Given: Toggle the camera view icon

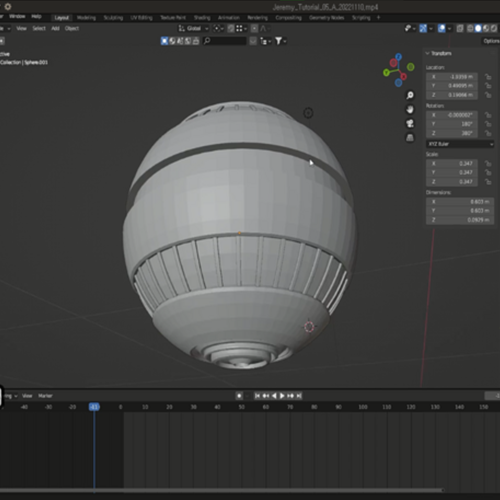Looking at the screenshot, I should pyautogui.click(x=410, y=123).
